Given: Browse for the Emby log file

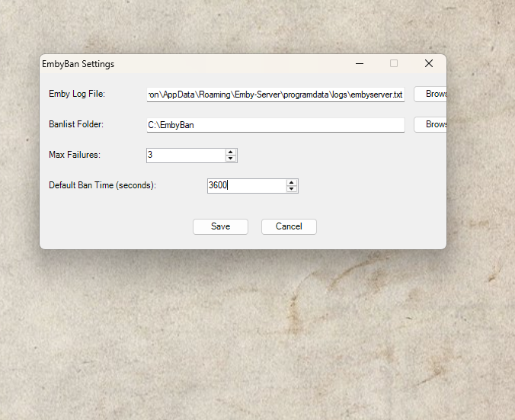Looking at the screenshot, I should [430, 94].
